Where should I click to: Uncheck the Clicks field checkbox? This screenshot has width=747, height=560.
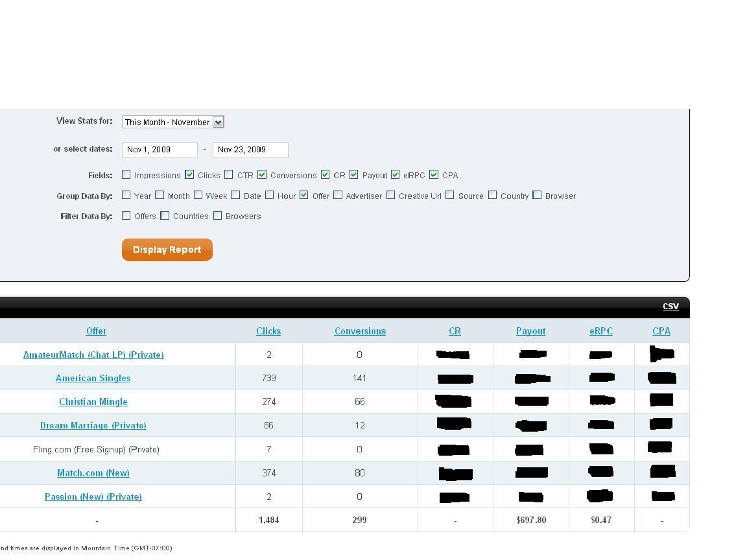click(189, 175)
